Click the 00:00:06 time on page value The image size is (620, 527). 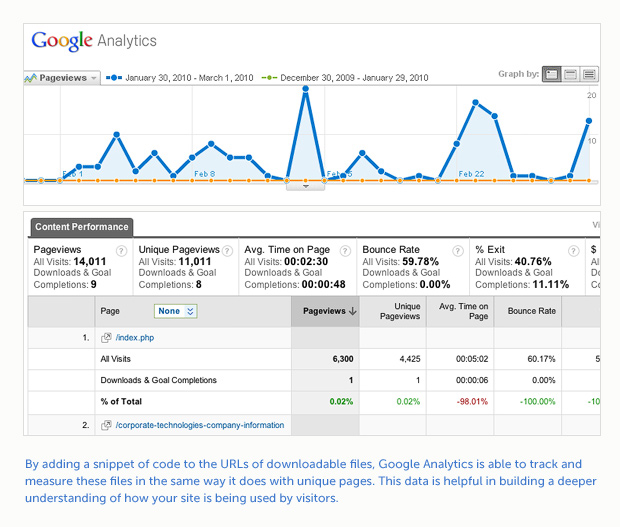tap(472, 380)
